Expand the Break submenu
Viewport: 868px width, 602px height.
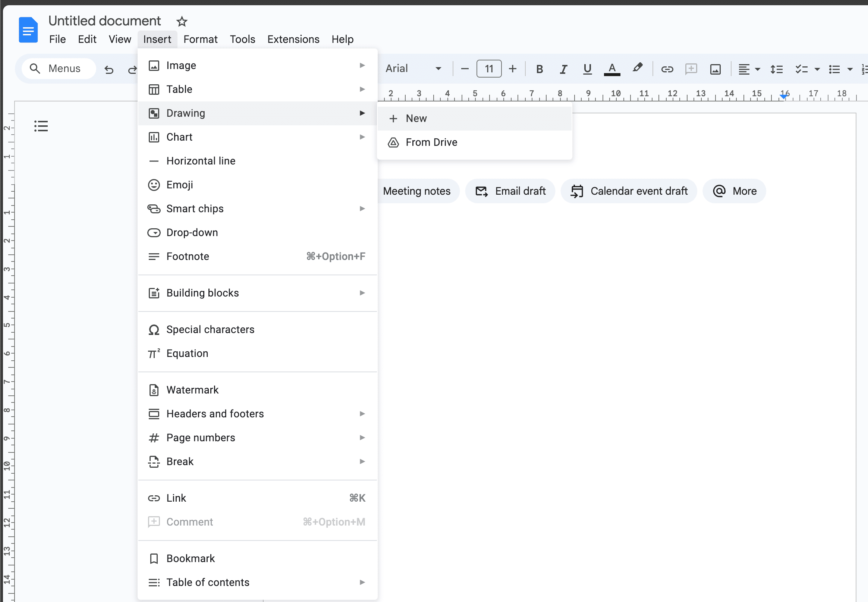(258, 462)
